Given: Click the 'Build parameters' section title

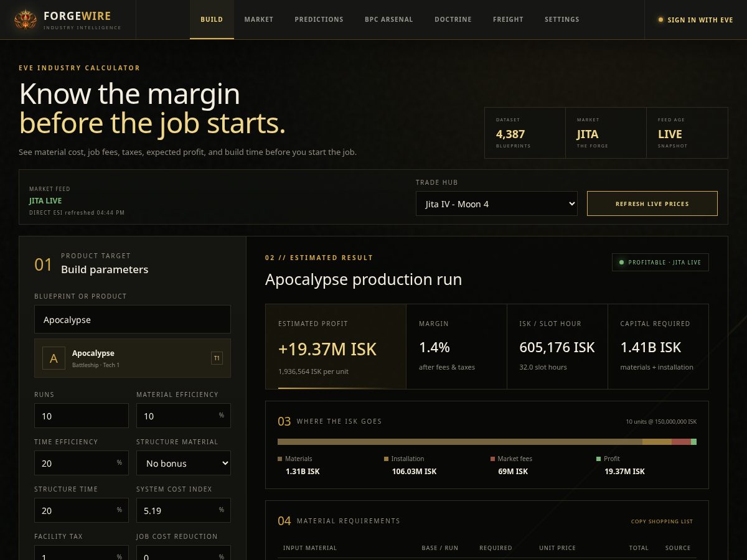Looking at the screenshot, I should coord(105,269).
